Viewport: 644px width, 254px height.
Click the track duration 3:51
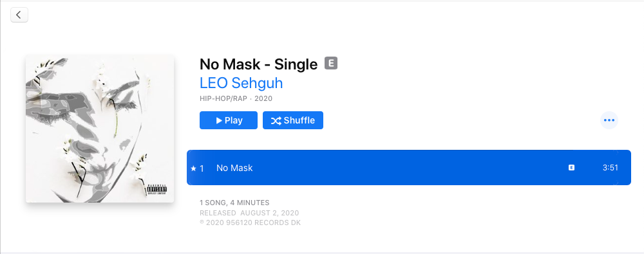pos(611,167)
